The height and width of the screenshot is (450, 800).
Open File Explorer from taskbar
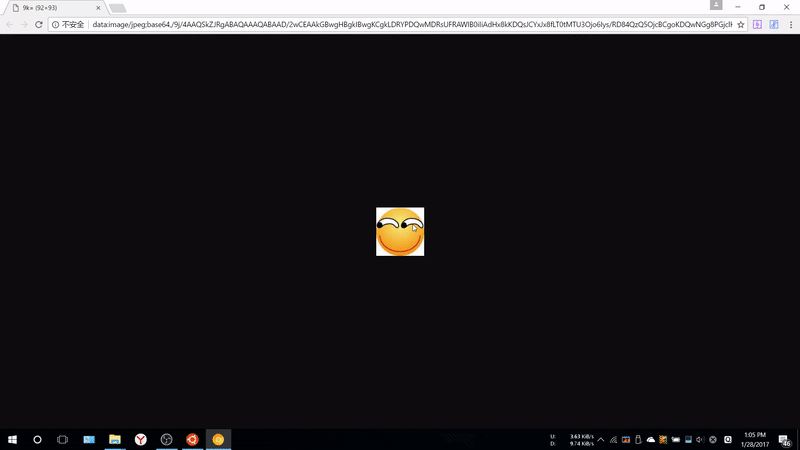[115, 439]
